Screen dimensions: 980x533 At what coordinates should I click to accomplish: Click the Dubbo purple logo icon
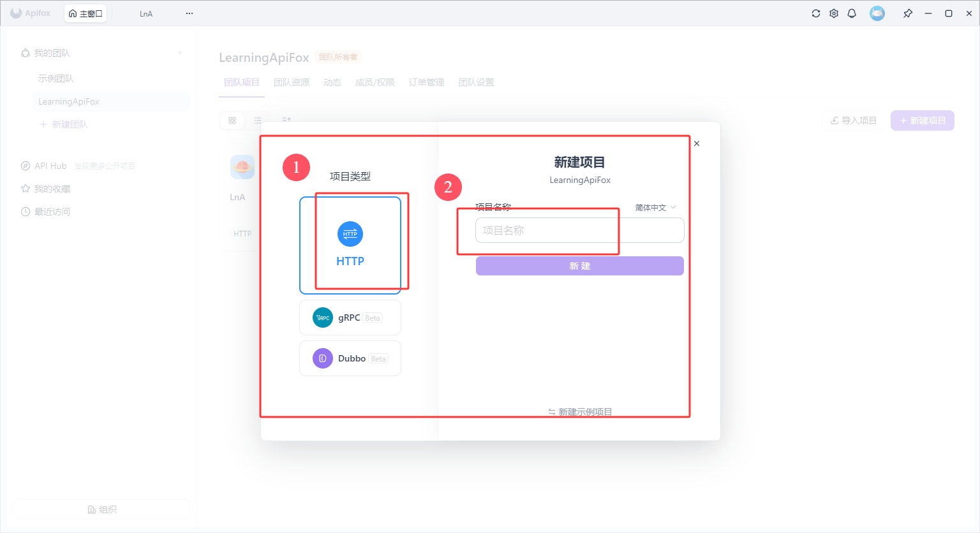point(323,358)
